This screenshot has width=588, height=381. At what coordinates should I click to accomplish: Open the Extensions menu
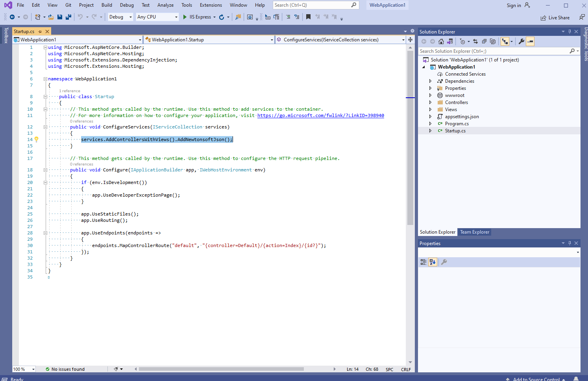click(x=211, y=5)
